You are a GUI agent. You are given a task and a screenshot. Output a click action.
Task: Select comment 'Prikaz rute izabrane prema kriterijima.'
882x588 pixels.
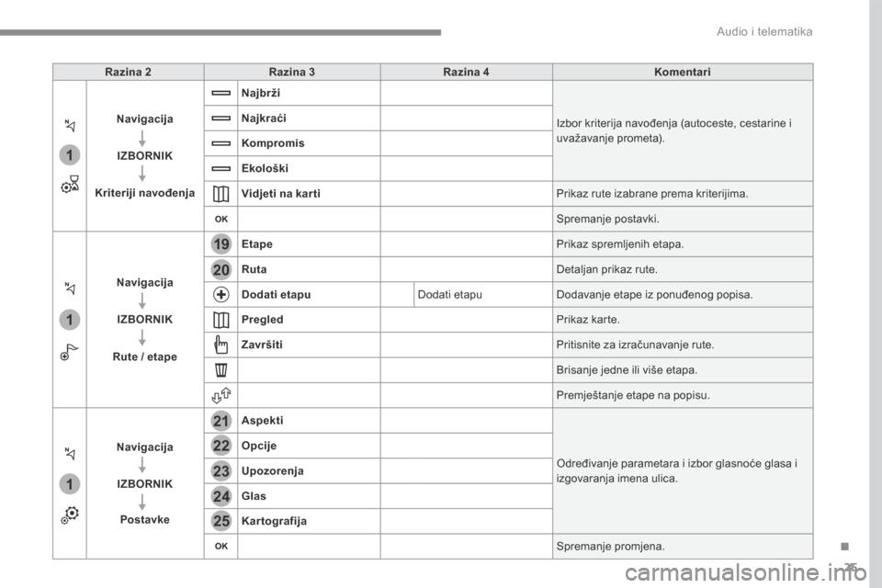click(652, 194)
